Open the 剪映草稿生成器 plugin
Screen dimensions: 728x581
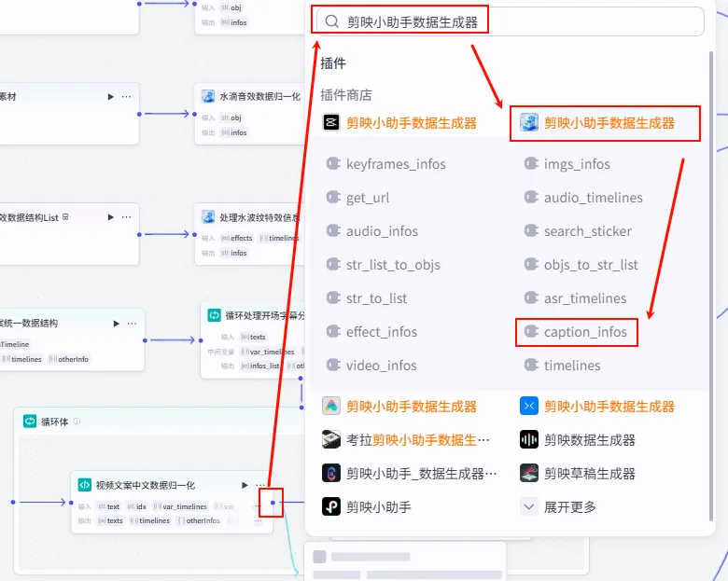tap(578, 474)
